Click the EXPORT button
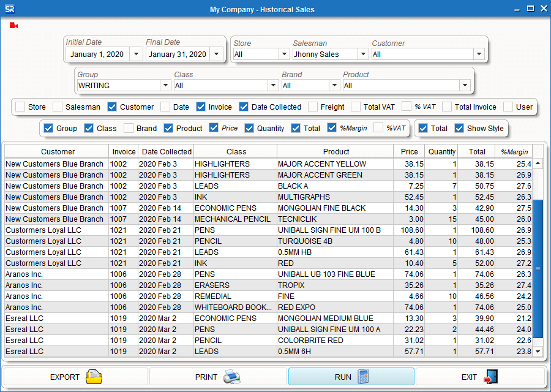The width and height of the screenshot is (551, 392). click(x=75, y=377)
